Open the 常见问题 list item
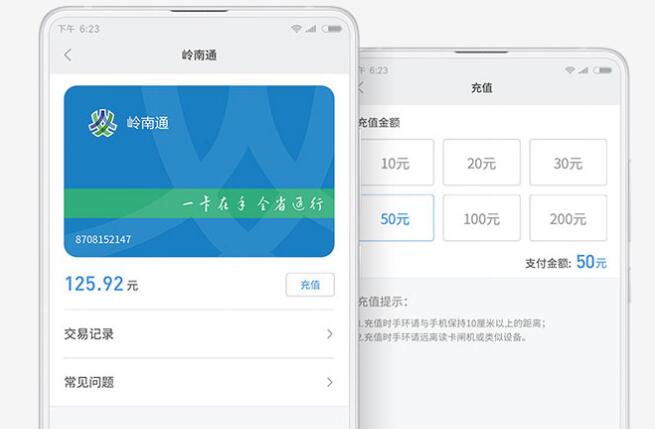655x429 pixels. pos(199,382)
